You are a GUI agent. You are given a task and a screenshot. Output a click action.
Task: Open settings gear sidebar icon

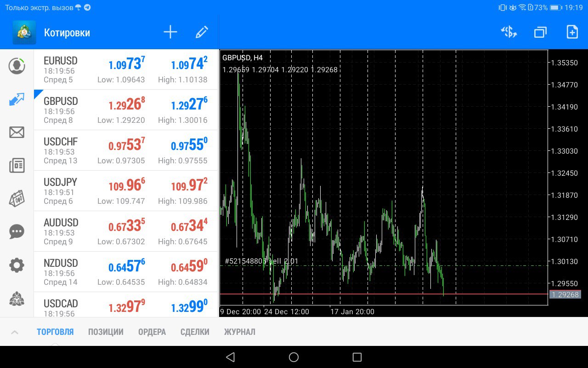click(17, 265)
